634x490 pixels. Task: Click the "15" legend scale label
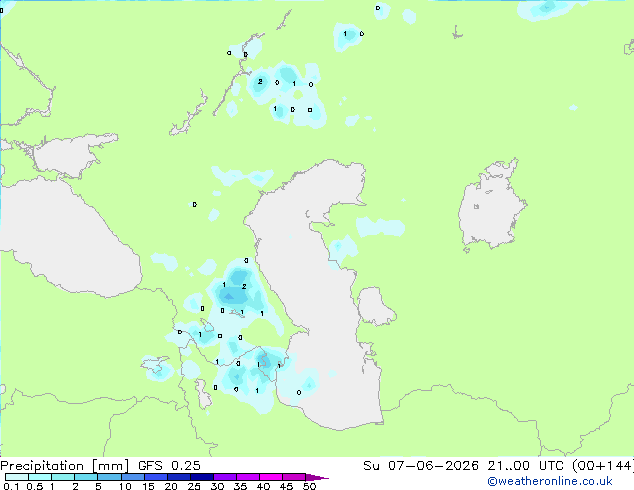(148, 486)
